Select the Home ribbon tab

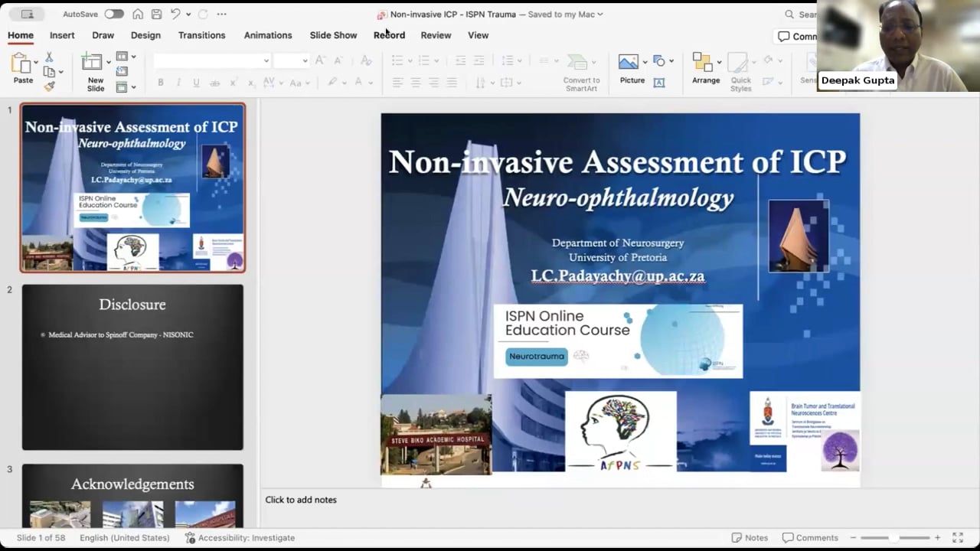21,35
